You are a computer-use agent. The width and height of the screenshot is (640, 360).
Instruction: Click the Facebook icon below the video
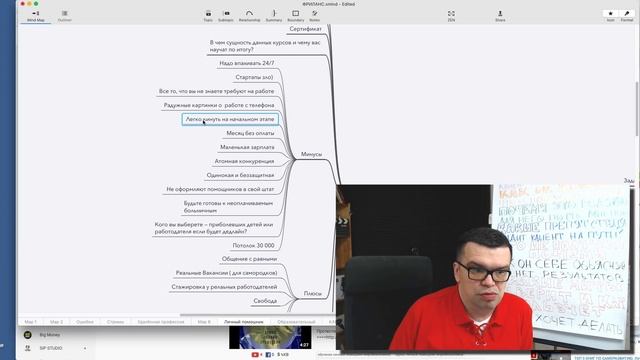point(269,355)
